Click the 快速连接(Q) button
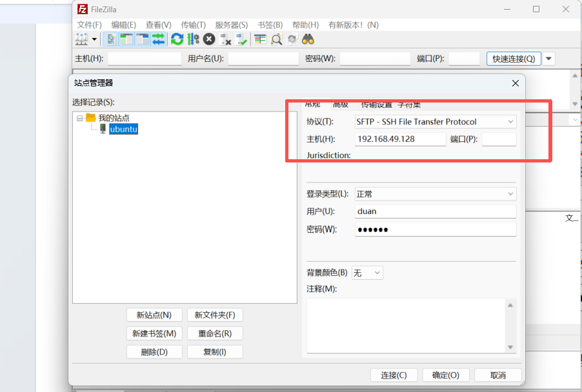This screenshot has width=582, height=392. (x=514, y=59)
